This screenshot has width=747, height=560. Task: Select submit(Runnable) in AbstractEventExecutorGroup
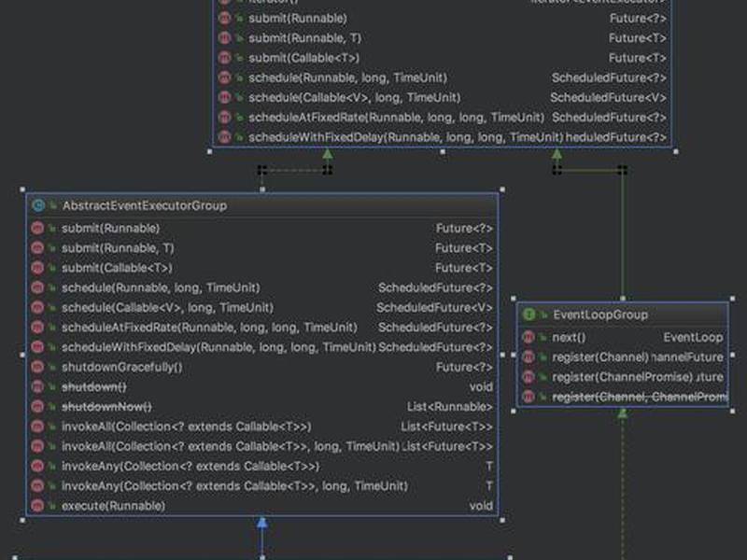click(x=110, y=229)
